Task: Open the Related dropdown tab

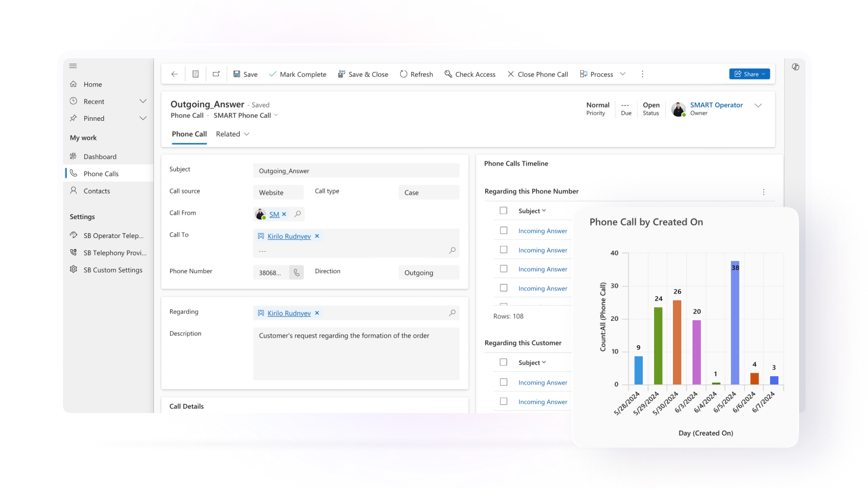Action: pos(232,134)
